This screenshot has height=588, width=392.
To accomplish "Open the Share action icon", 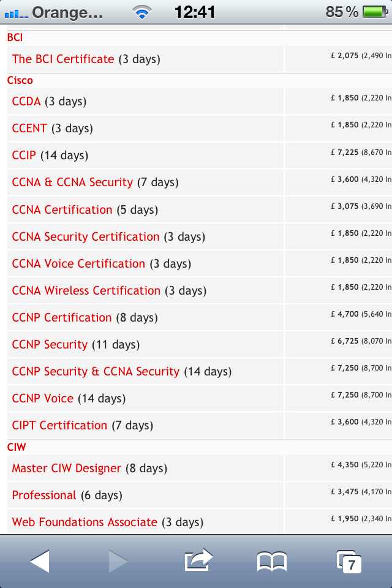I will coord(198,559).
